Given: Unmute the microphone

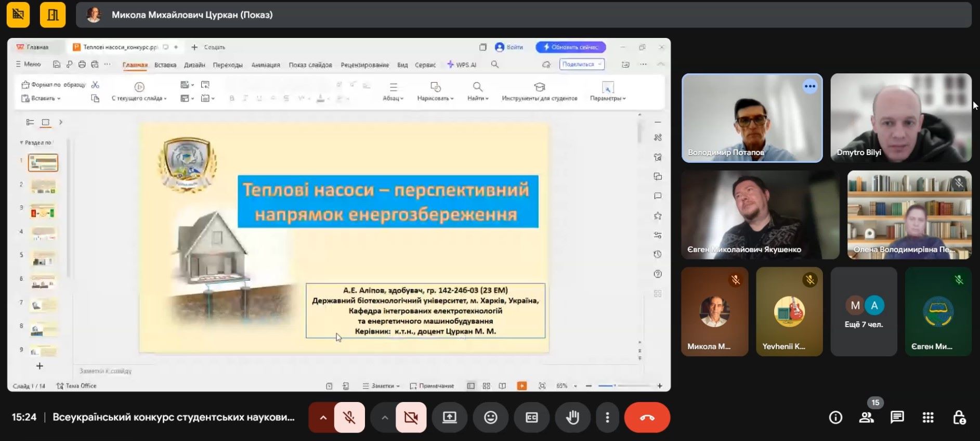Looking at the screenshot, I should [x=349, y=418].
